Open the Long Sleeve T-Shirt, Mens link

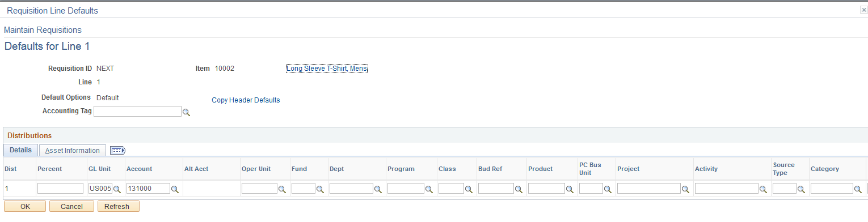(327, 69)
